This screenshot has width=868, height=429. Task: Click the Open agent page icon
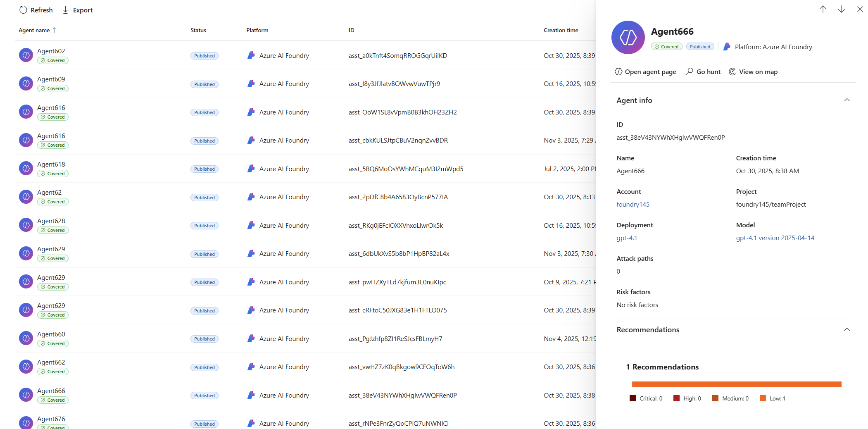click(618, 71)
